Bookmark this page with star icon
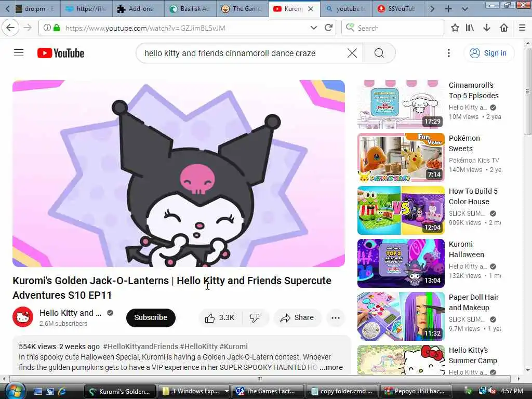 pyautogui.click(x=455, y=28)
